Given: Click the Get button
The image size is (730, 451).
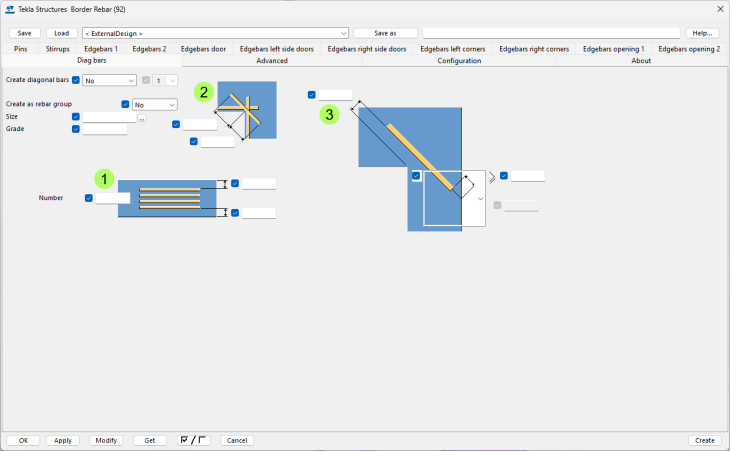Looking at the screenshot, I should (x=150, y=440).
